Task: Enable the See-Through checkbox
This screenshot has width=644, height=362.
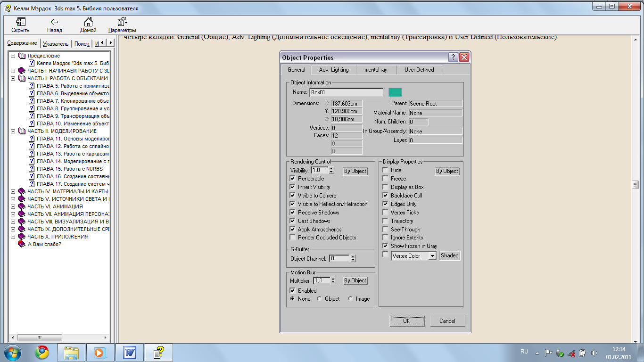Action: tap(386, 230)
